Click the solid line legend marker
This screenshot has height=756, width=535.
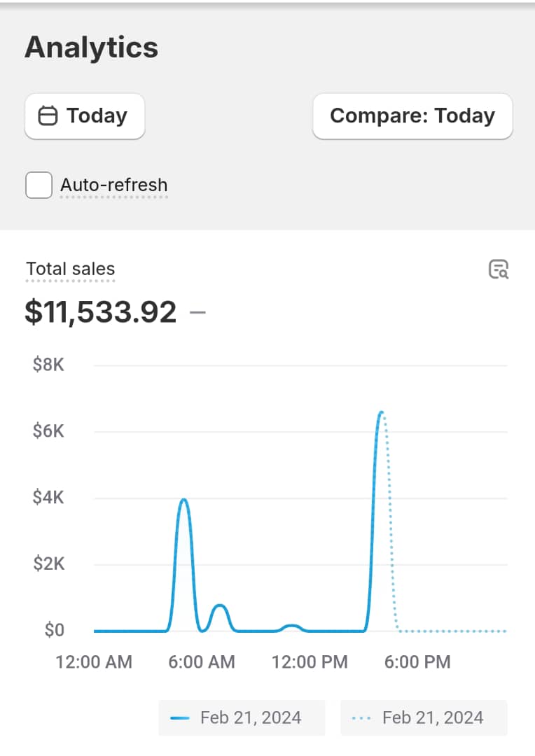click(x=180, y=718)
